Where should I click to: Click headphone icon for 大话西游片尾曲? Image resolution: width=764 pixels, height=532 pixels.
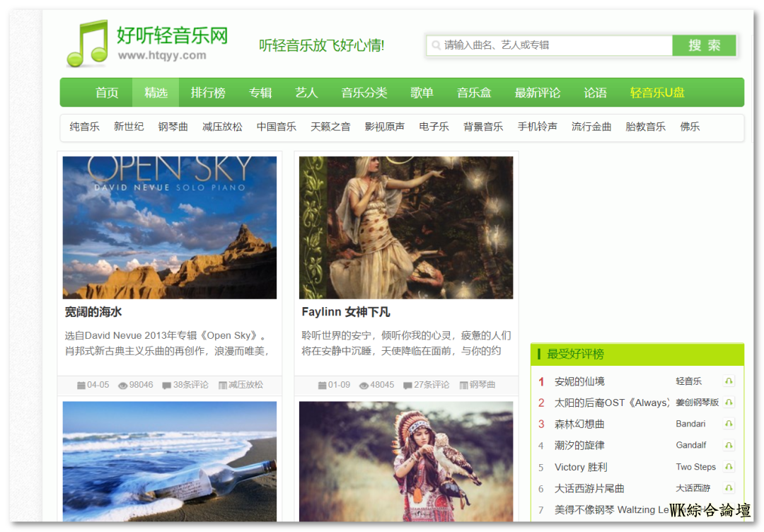(x=729, y=488)
